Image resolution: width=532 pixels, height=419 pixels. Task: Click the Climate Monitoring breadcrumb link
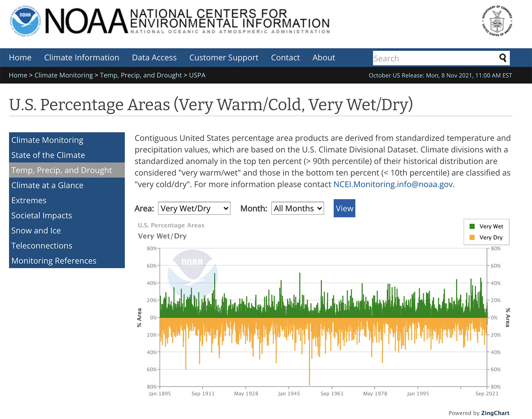63,75
